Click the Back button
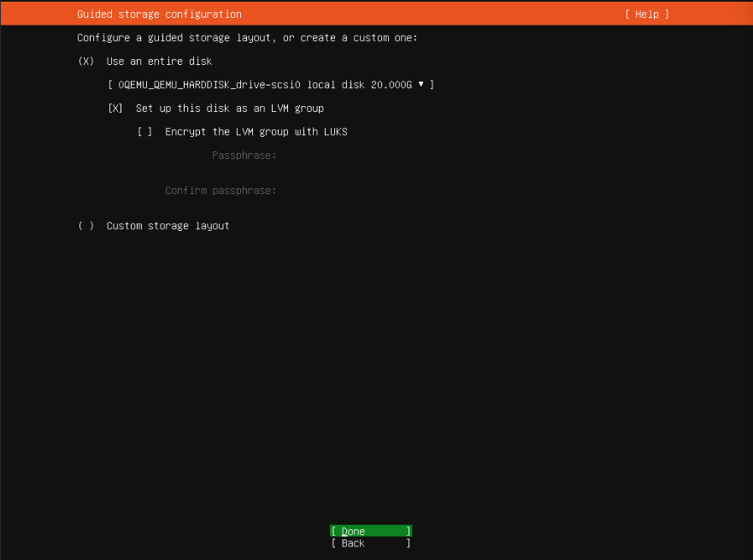753x560 pixels. coord(371,543)
